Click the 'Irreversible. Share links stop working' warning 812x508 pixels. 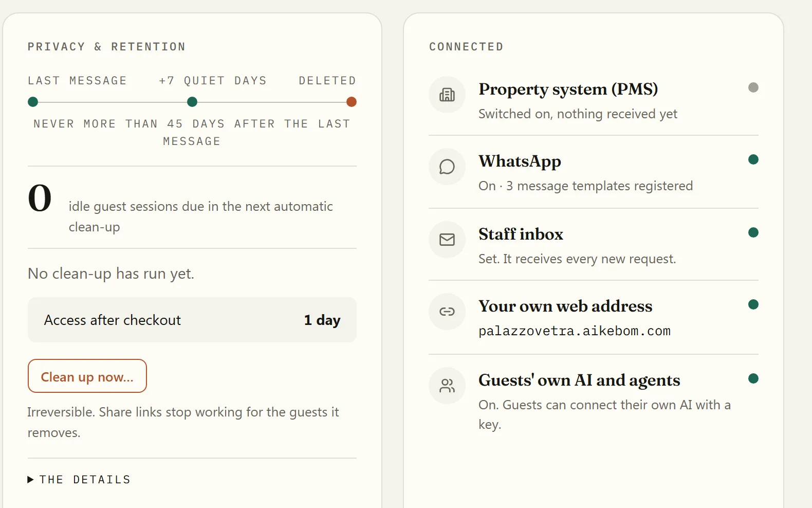183,422
